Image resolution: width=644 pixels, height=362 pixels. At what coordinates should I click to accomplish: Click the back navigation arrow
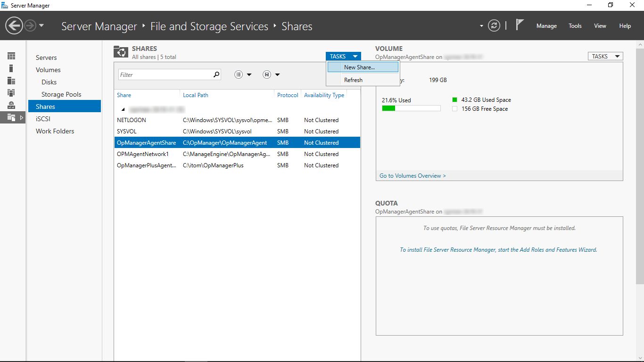pyautogui.click(x=14, y=26)
